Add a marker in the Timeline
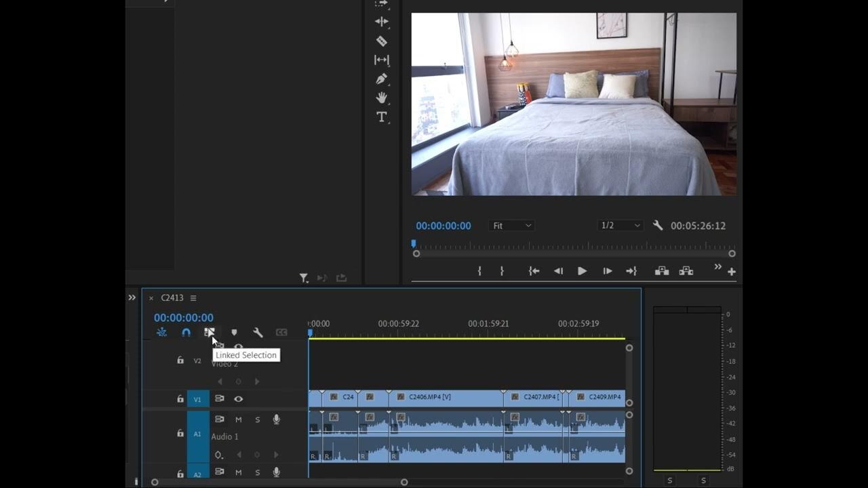 234,332
